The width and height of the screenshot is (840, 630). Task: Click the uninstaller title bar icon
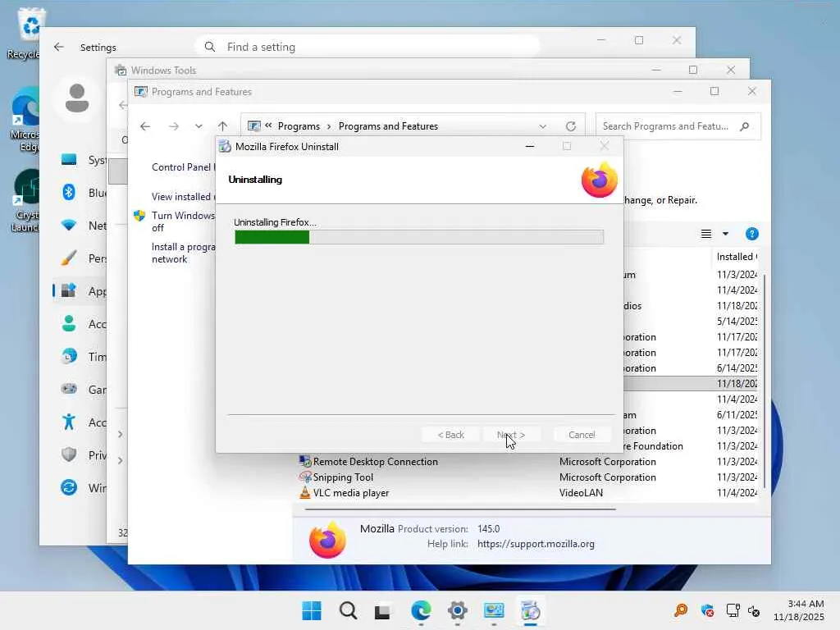click(x=225, y=146)
